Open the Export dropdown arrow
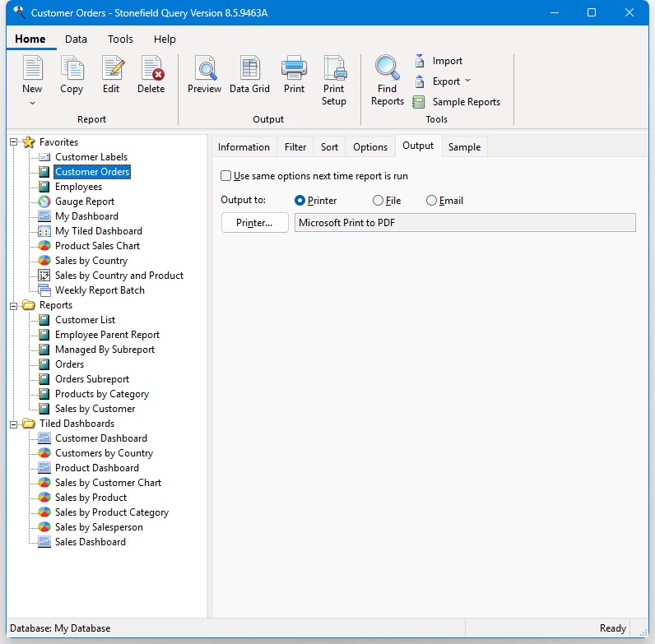This screenshot has width=655, height=644. tap(467, 81)
